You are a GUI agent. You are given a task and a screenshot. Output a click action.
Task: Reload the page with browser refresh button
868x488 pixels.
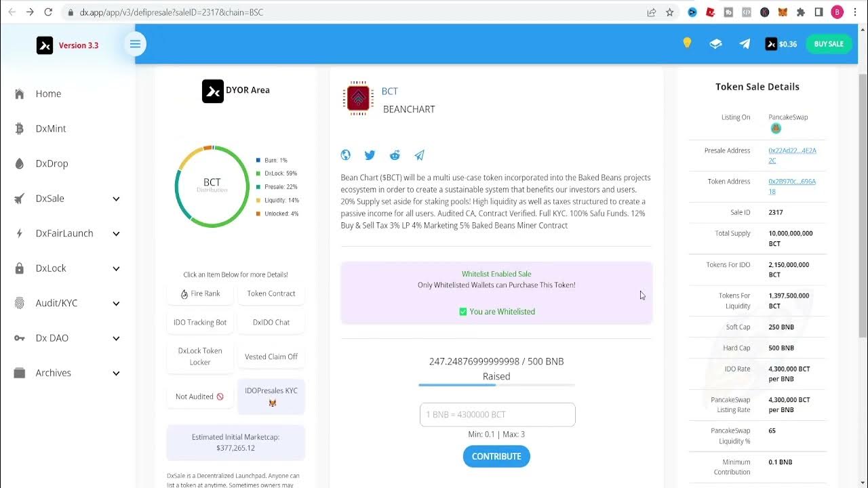click(48, 12)
